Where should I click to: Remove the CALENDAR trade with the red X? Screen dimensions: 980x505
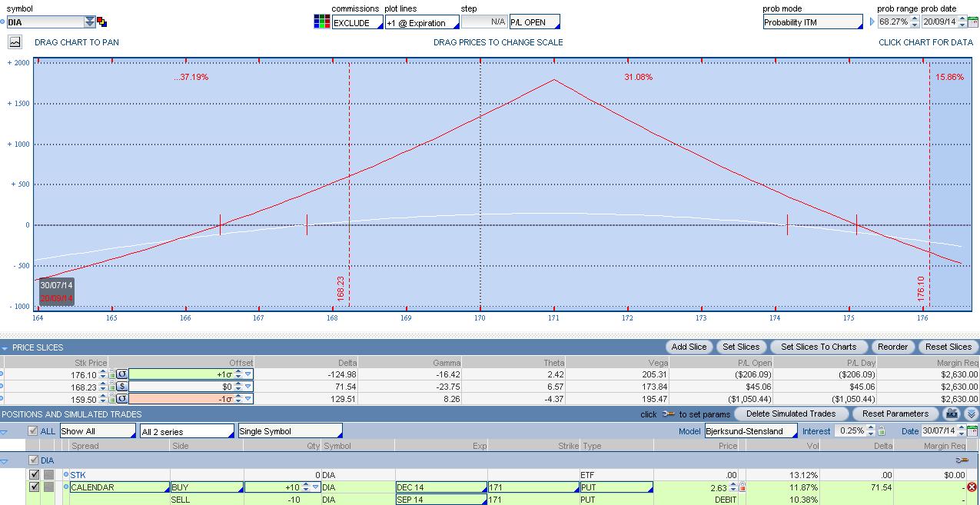tap(972, 487)
